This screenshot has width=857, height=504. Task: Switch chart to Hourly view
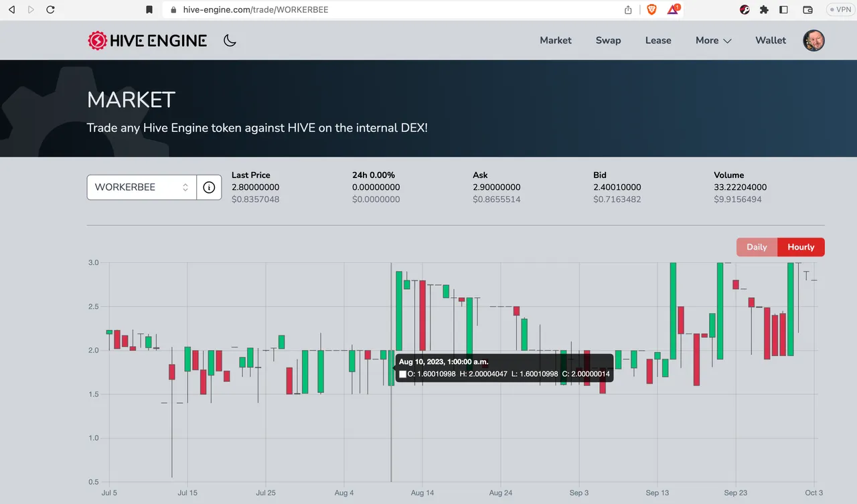[x=801, y=247]
